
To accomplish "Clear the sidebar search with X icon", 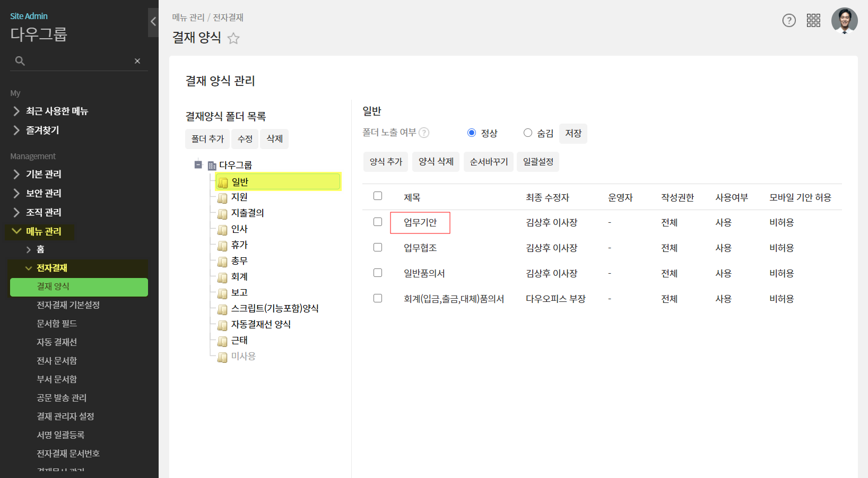I will 137,61.
